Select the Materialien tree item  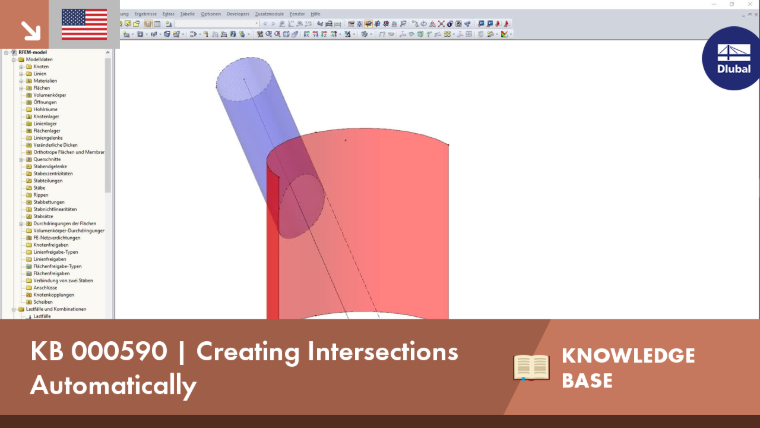pyautogui.click(x=45, y=81)
